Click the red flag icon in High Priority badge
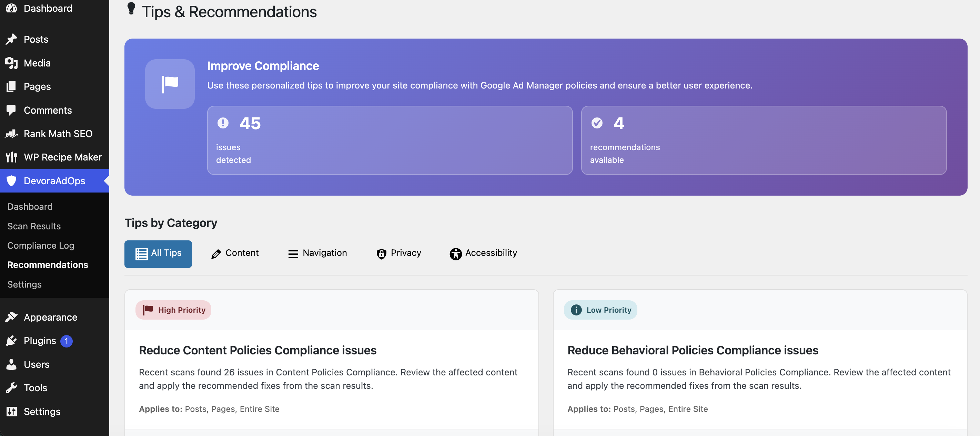 148,310
